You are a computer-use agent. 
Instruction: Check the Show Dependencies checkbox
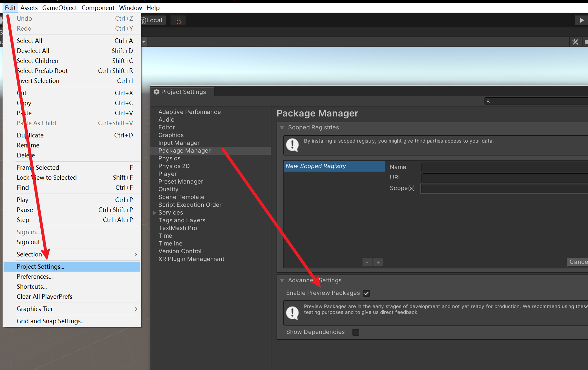356,332
